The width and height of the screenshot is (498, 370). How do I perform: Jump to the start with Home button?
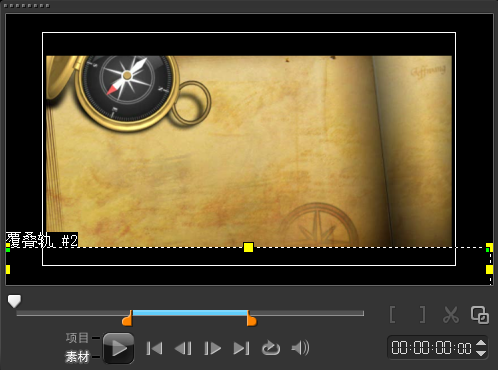154,348
